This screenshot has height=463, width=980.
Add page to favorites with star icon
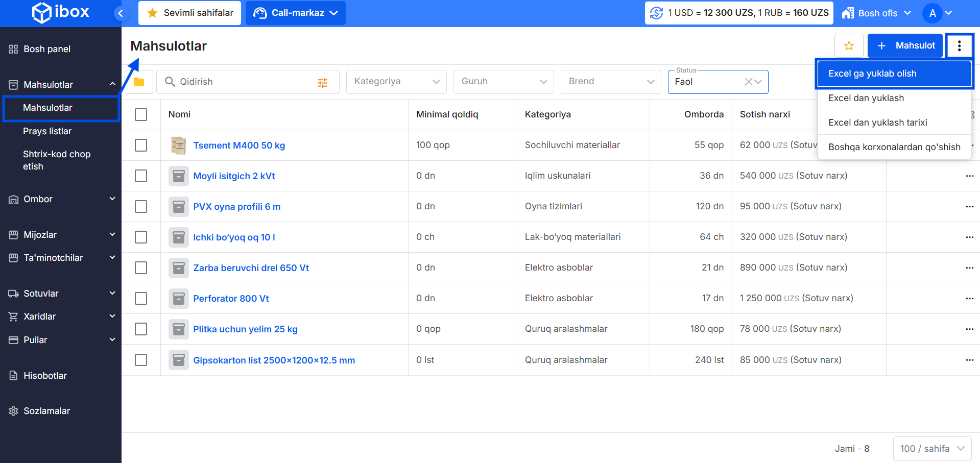tap(849, 46)
